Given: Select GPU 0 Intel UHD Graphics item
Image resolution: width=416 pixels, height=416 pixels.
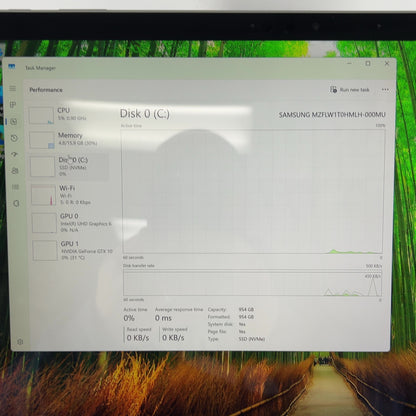Looking at the screenshot, I should coord(71,223).
